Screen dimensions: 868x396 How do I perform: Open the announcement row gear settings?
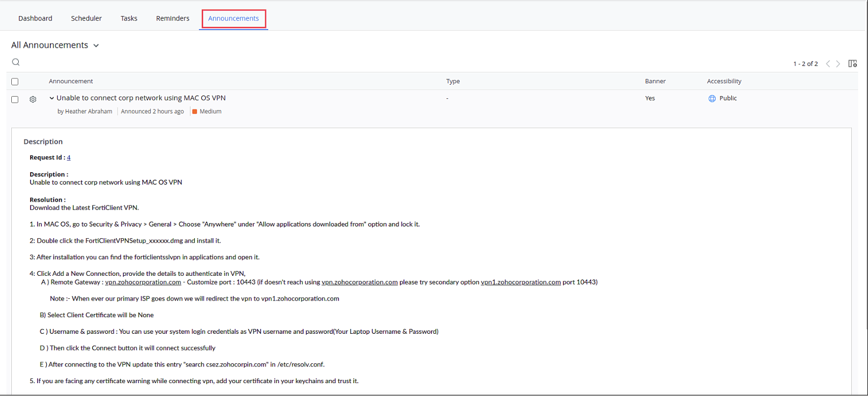[x=33, y=99]
